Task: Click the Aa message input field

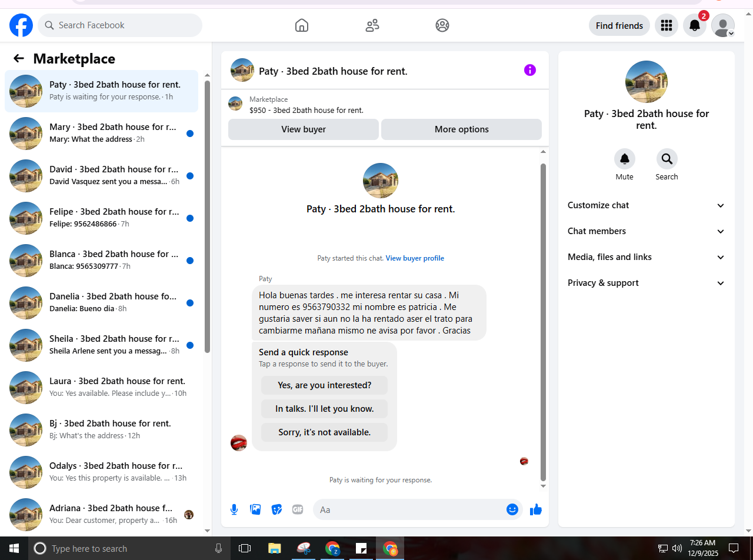Action: pyautogui.click(x=409, y=509)
